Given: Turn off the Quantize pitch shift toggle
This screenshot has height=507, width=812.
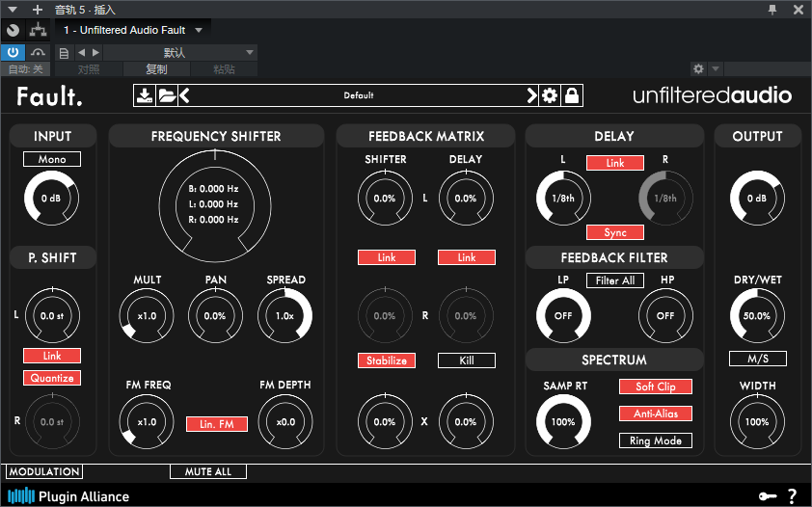Looking at the screenshot, I should tap(52, 378).
